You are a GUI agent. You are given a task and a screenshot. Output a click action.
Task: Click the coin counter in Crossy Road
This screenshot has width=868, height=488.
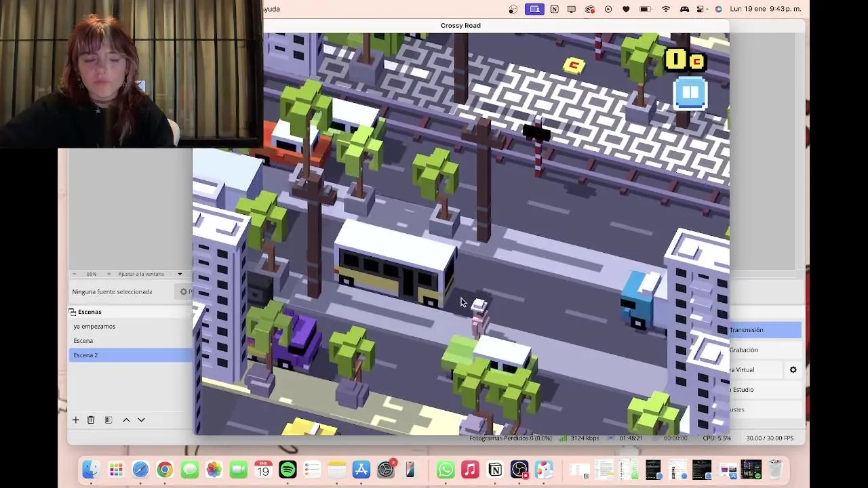point(686,60)
